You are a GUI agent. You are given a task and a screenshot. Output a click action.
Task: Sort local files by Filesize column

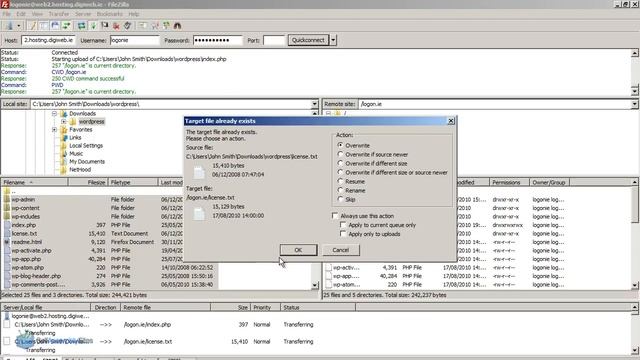pyautogui.click(x=88, y=182)
